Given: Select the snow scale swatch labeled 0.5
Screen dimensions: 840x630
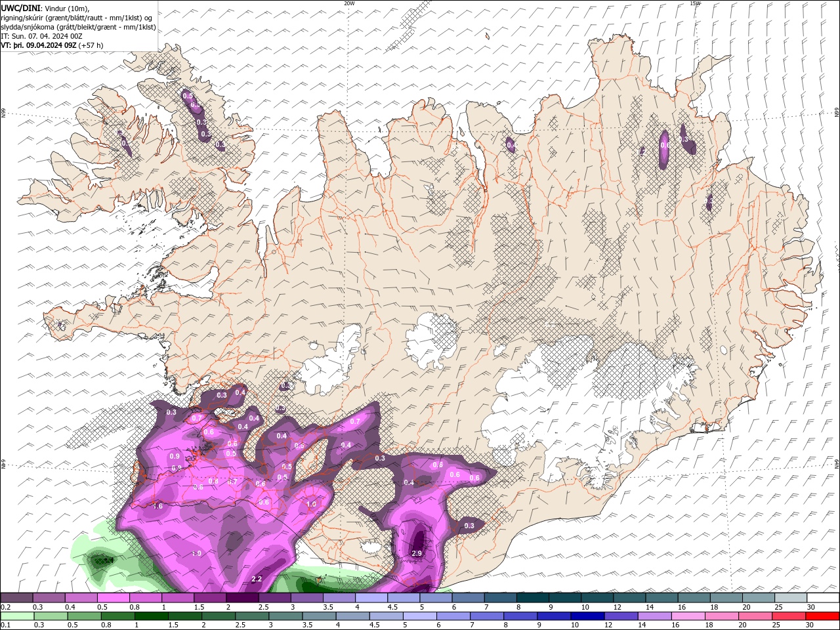Looking at the screenshot, I should [113, 598].
